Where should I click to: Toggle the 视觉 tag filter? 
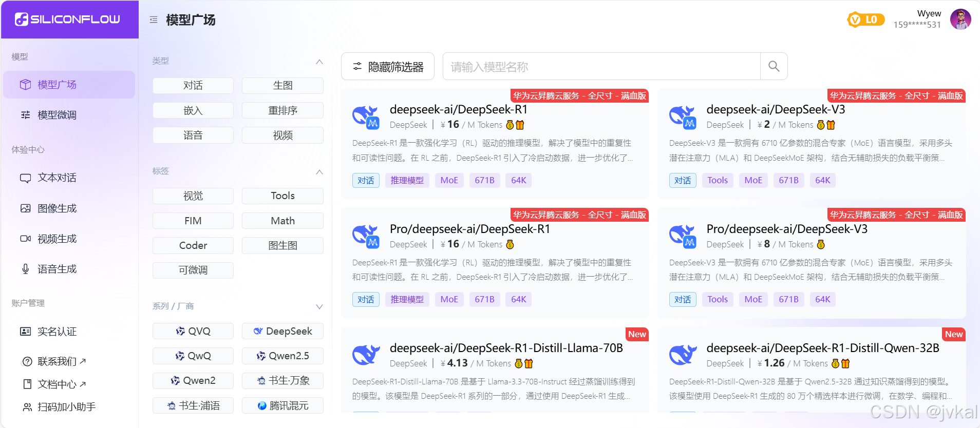193,196
